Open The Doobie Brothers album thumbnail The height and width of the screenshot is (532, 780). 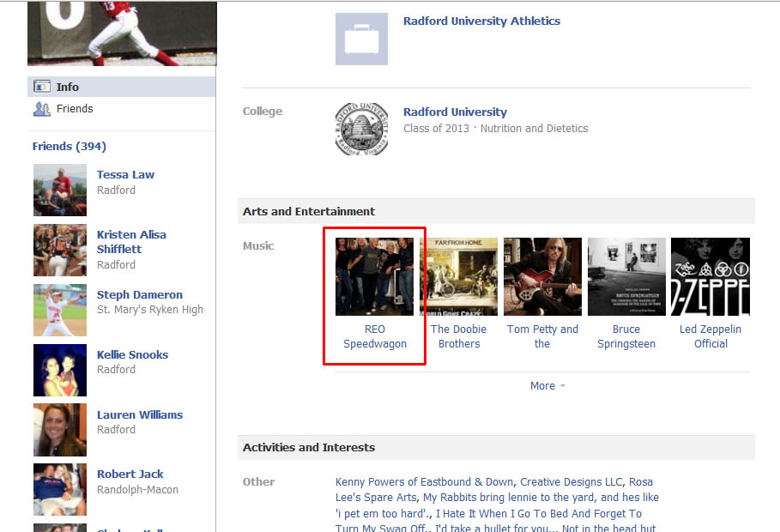point(458,277)
